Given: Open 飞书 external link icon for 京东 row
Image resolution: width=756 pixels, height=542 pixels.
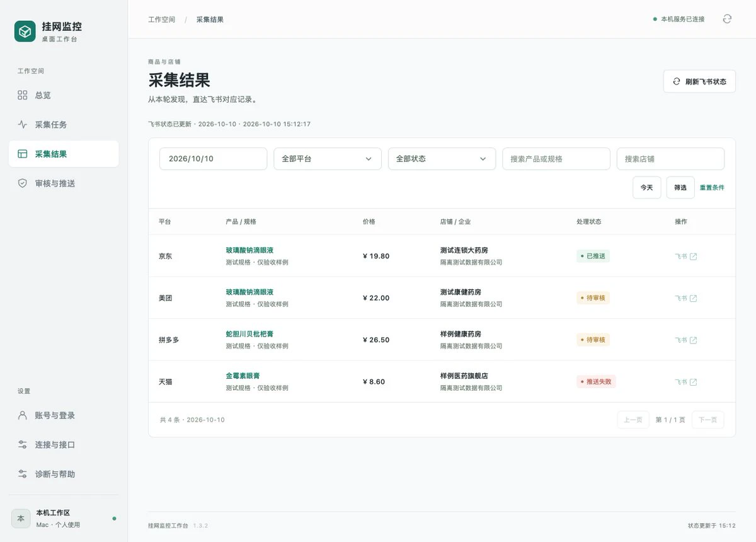Looking at the screenshot, I should coord(693,257).
